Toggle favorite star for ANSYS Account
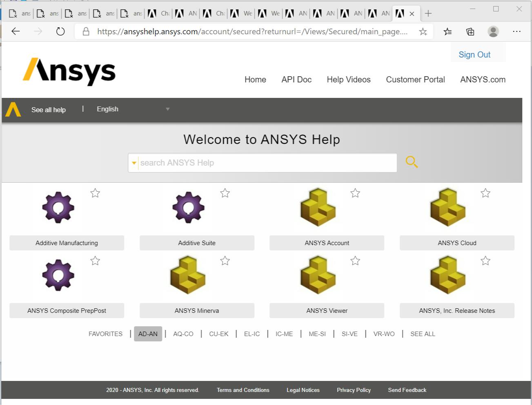Viewport: 532px width, 405px height. (x=355, y=193)
